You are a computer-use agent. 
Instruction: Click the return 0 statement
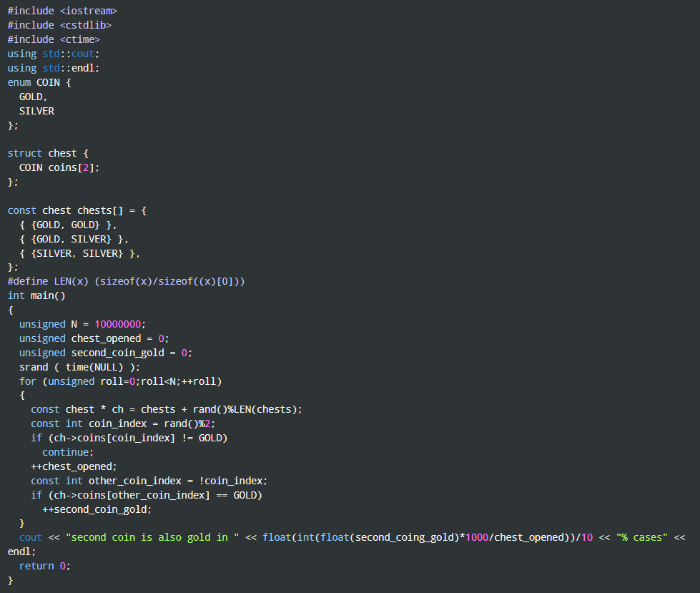(x=44, y=566)
